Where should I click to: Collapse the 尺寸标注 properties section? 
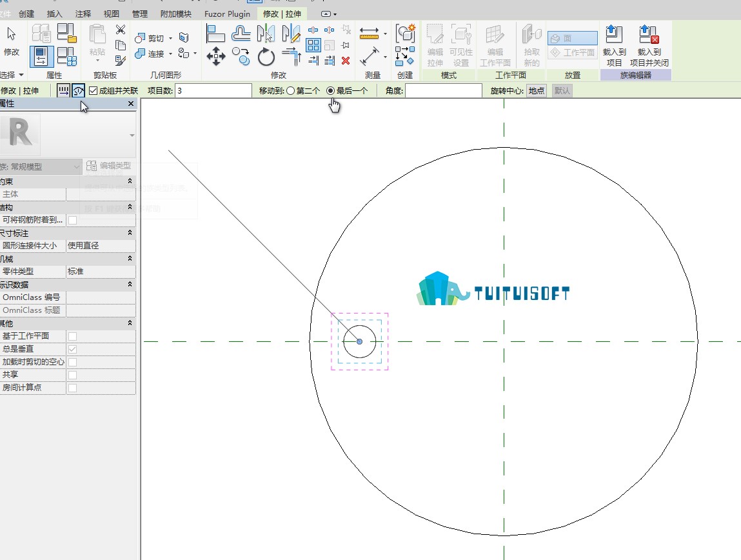(x=130, y=233)
